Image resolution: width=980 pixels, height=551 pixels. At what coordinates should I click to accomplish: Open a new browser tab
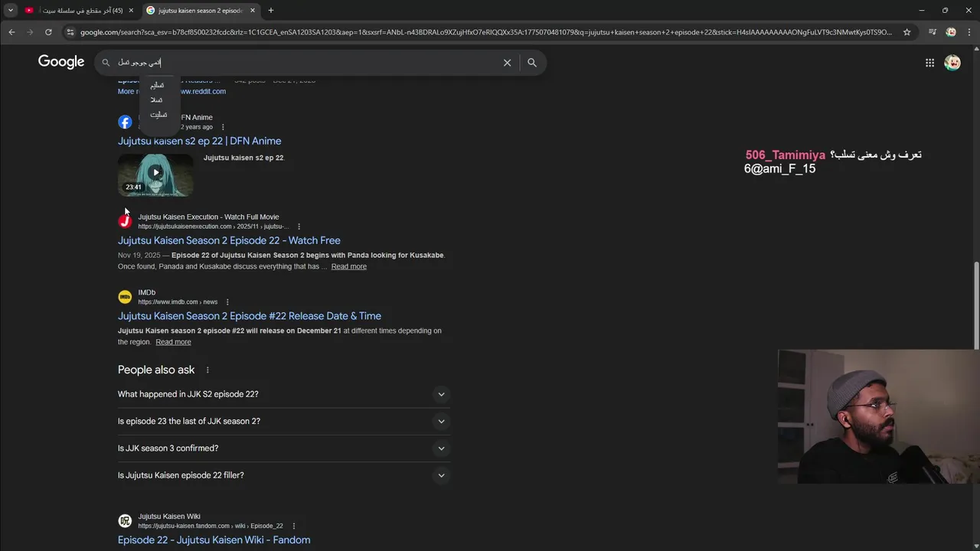(270, 10)
